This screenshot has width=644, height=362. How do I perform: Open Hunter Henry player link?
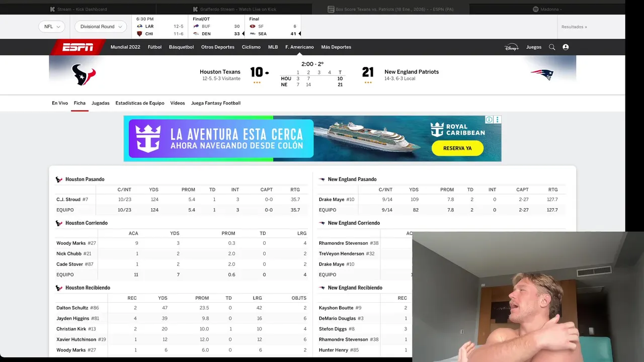click(334, 350)
